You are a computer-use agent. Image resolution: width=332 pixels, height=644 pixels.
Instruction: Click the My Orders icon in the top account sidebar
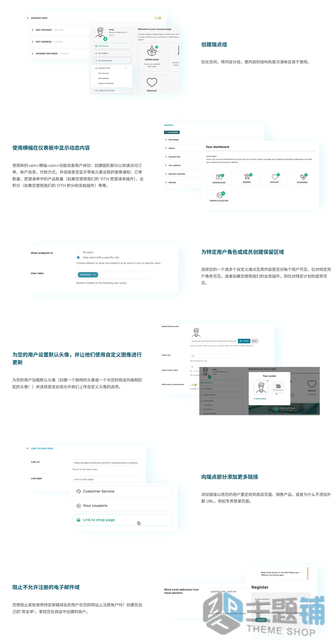[x=96, y=53]
